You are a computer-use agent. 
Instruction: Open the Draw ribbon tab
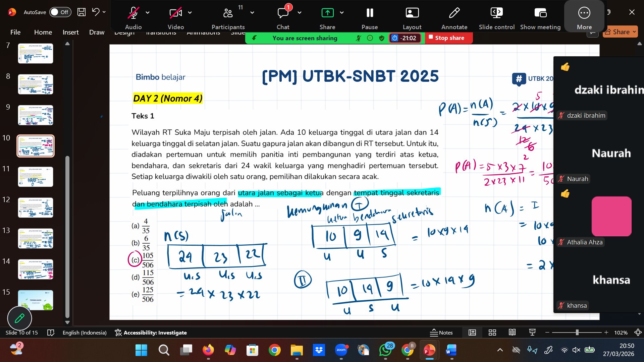(x=97, y=32)
